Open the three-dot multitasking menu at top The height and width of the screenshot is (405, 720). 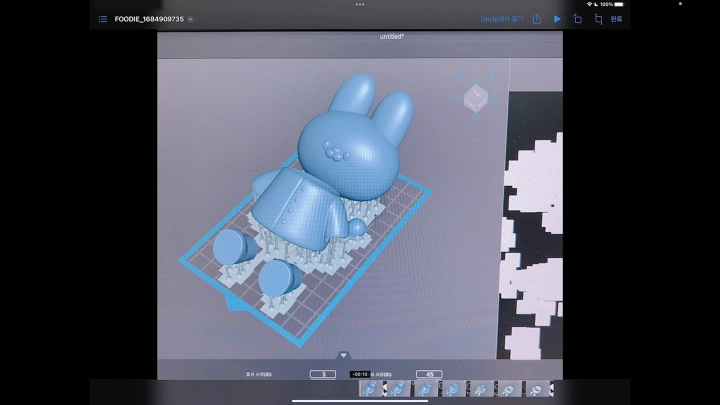coord(360,5)
